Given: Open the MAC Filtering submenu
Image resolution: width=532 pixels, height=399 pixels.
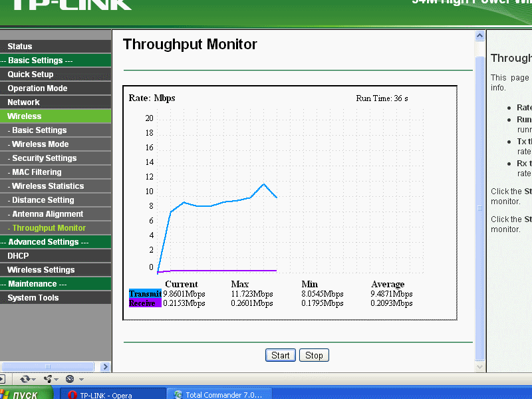Looking at the screenshot, I should click(x=55, y=172).
